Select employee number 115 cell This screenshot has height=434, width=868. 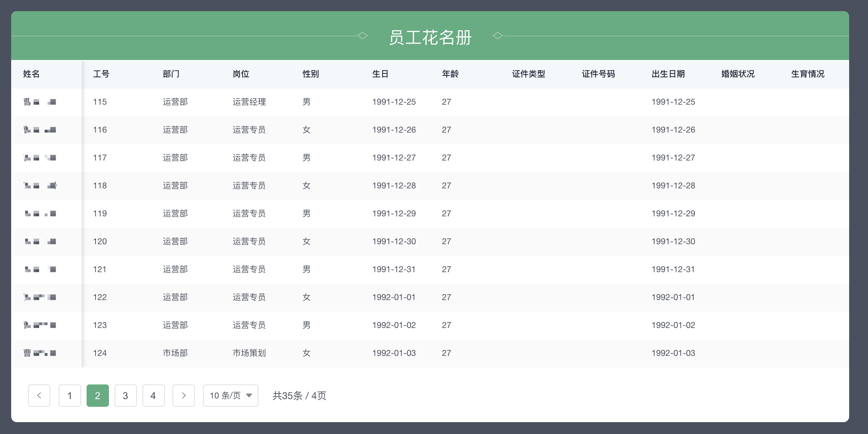coord(100,102)
